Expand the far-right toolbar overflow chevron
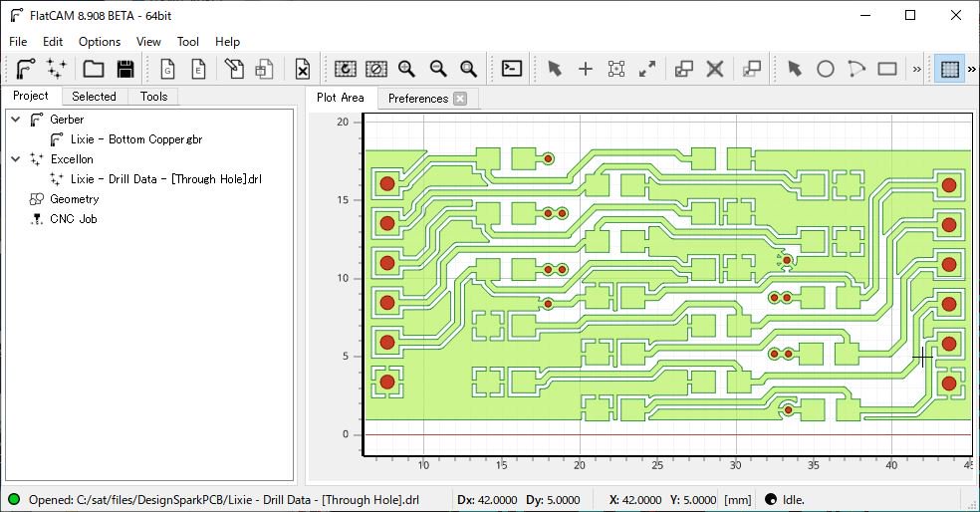 tap(972, 70)
